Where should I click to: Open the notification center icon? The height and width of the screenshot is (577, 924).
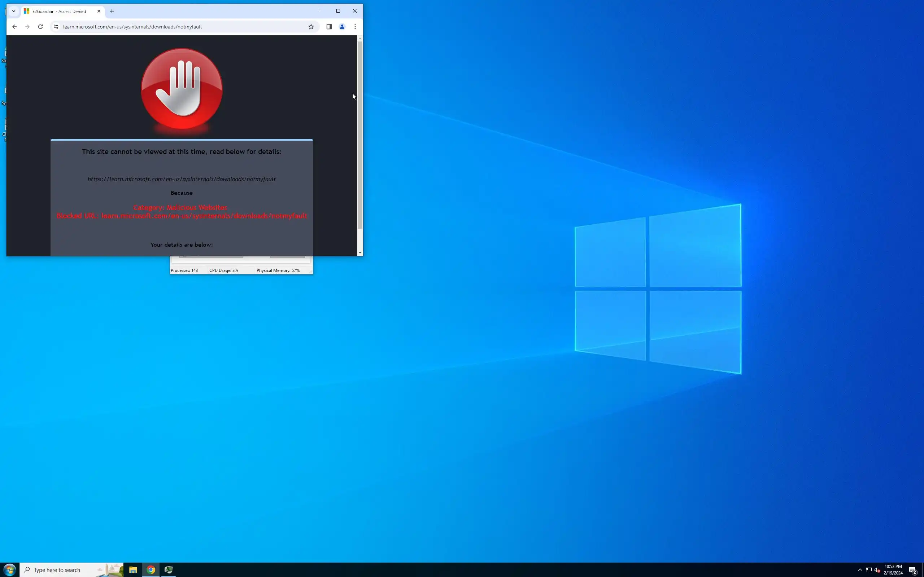[x=912, y=570]
